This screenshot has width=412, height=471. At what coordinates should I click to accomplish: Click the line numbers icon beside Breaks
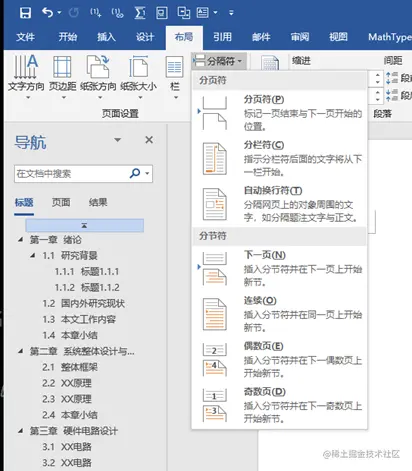270,62
